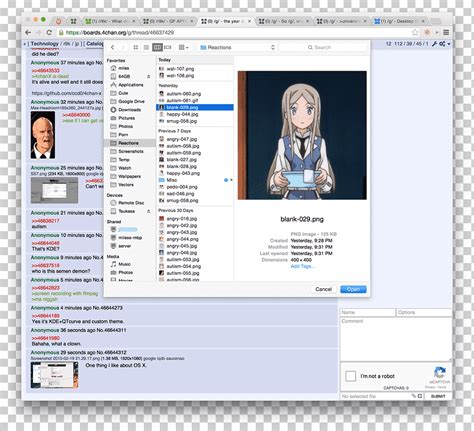This screenshot has height=431, width=474.
Task: Open the Technology board link
Action: (x=44, y=44)
